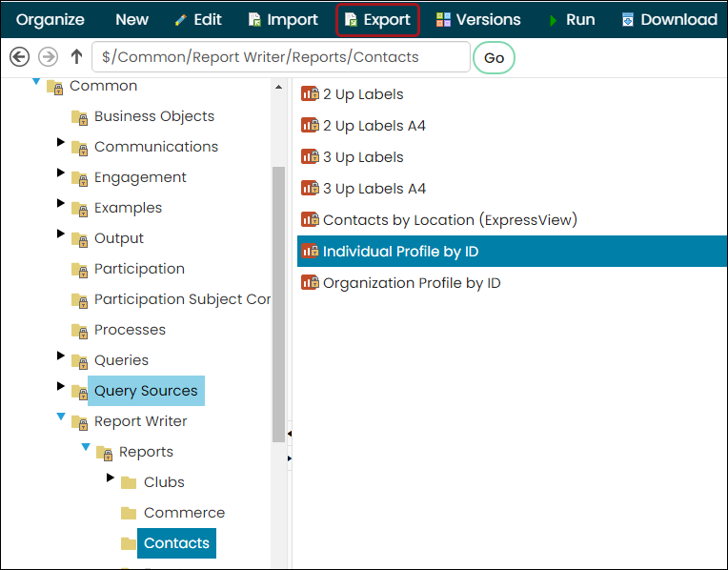Click the Examples locked folder icon
Image resolution: width=728 pixels, height=570 pixels.
pos(80,209)
